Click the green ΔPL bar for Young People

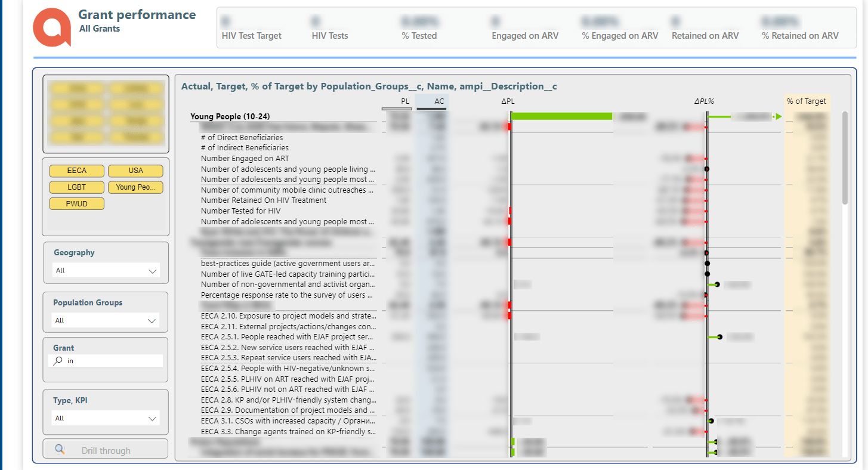pos(562,116)
